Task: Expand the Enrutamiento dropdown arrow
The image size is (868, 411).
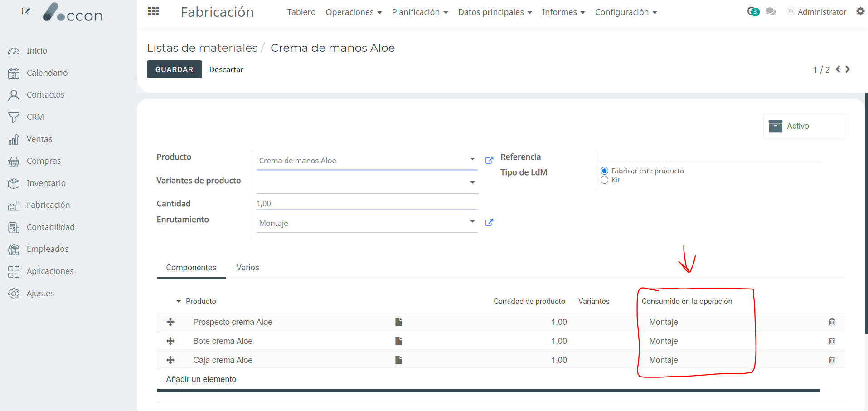Action: point(472,221)
